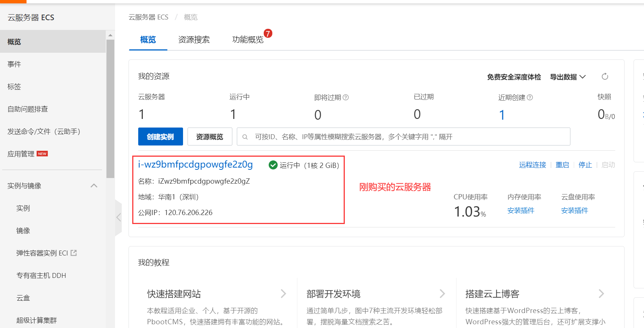Viewport: 644px width, 328px height.
Task: Click 免费安全深度体检
Action: (x=514, y=77)
